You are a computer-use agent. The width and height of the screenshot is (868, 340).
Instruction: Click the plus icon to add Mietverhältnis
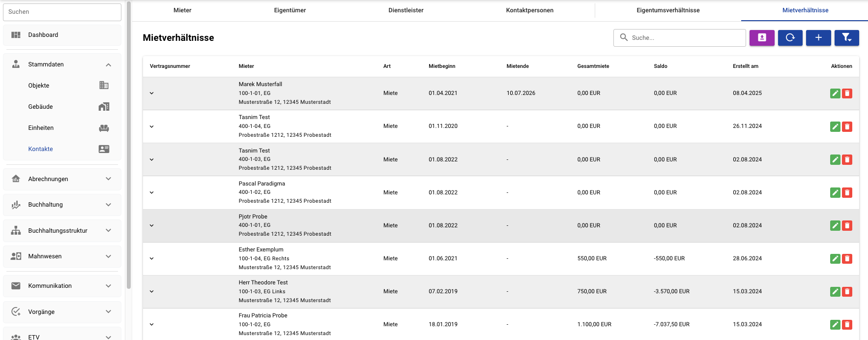tap(818, 38)
